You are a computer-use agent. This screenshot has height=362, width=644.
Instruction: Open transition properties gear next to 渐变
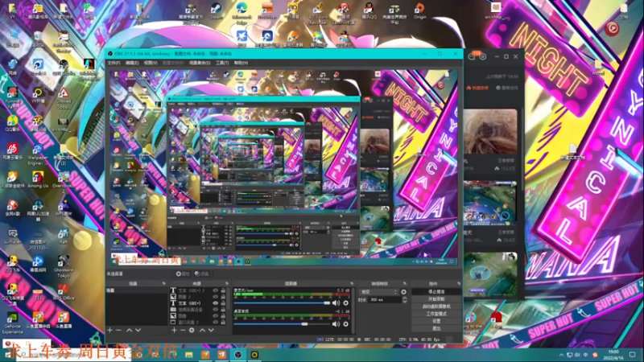(x=404, y=292)
